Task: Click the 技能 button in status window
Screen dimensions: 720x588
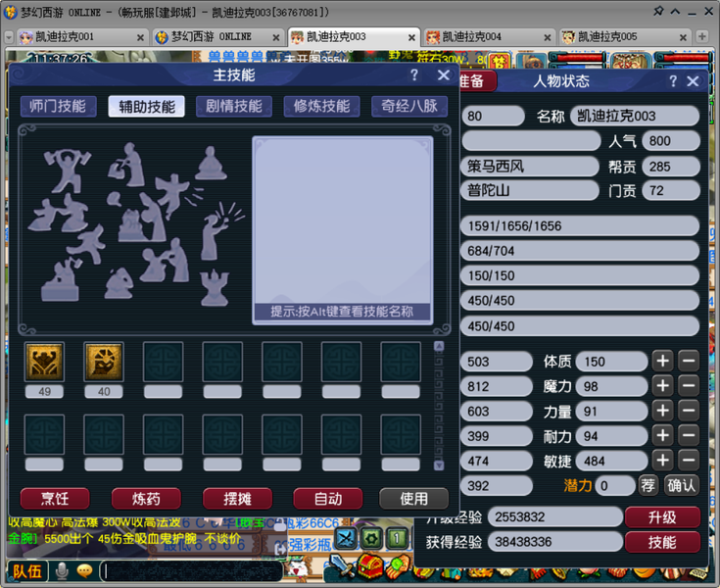Action: click(662, 543)
